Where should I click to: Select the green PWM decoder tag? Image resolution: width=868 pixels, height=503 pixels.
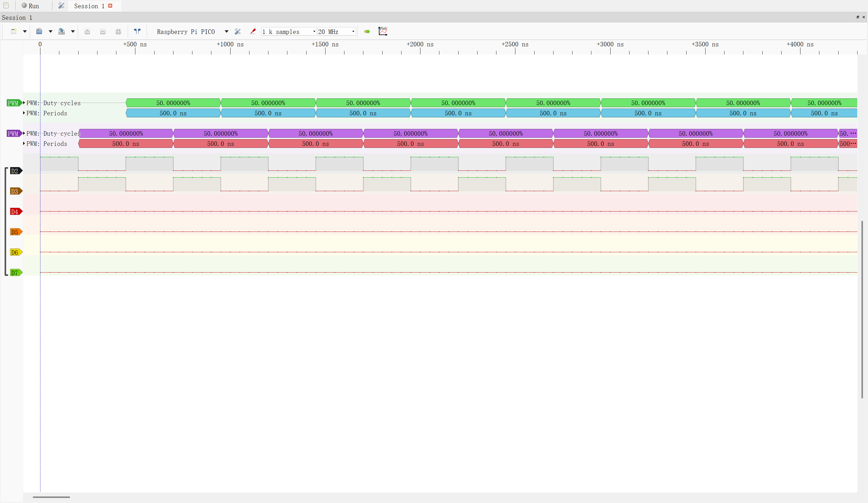coord(13,102)
